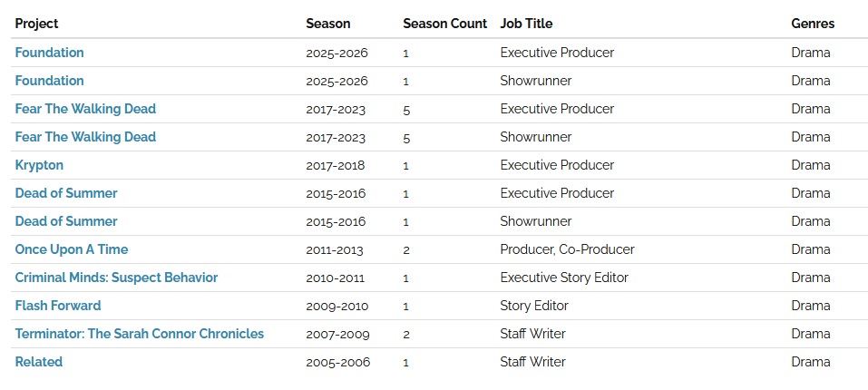Open Criminal Minds: Suspect Behavior link
Viewport: 868px width, 390px height.
coord(116,278)
